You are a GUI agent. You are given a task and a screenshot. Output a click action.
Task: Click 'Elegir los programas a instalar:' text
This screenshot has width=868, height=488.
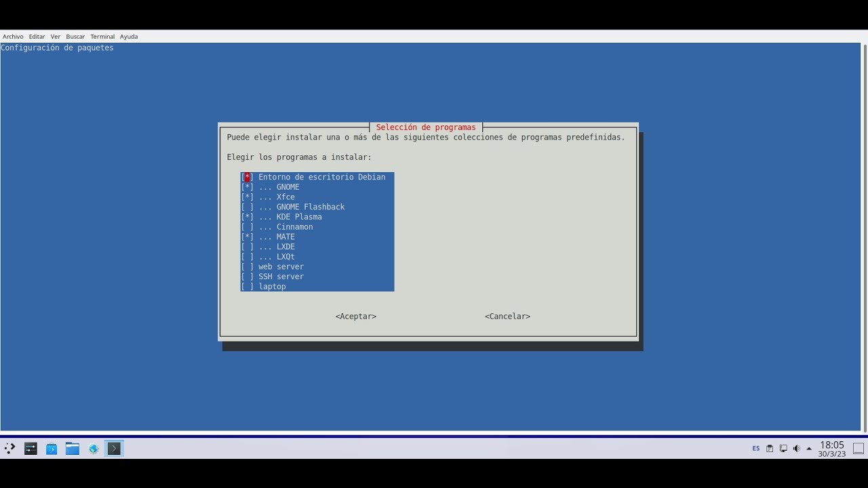coord(299,157)
